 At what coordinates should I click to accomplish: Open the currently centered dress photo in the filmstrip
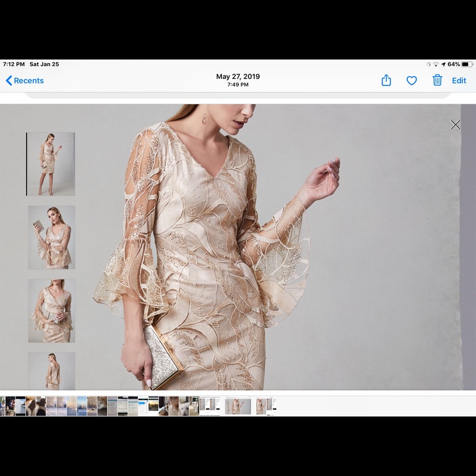[x=238, y=406]
